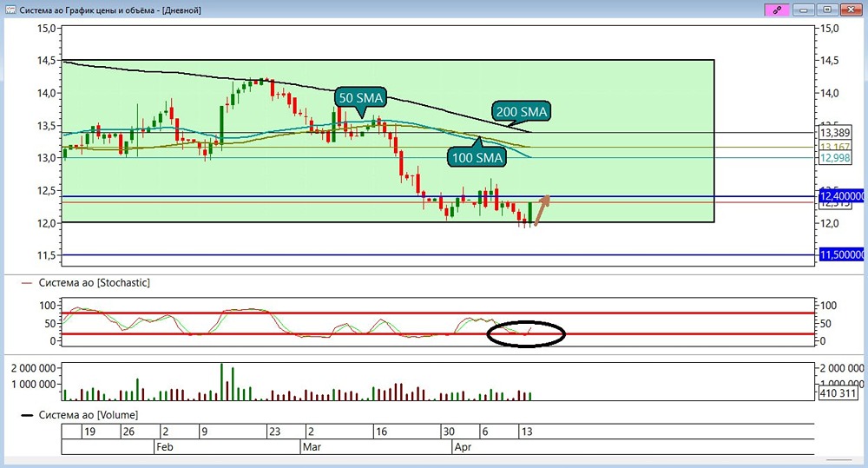Click the Apr month label on time axis
Screen dimensions: 868x468
pyautogui.click(x=463, y=447)
